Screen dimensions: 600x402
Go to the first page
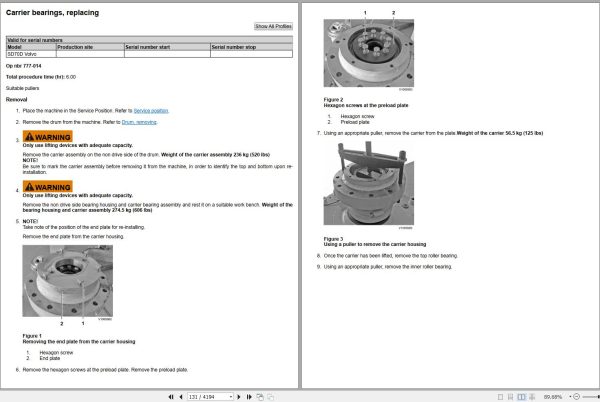pyautogui.click(x=171, y=397)
